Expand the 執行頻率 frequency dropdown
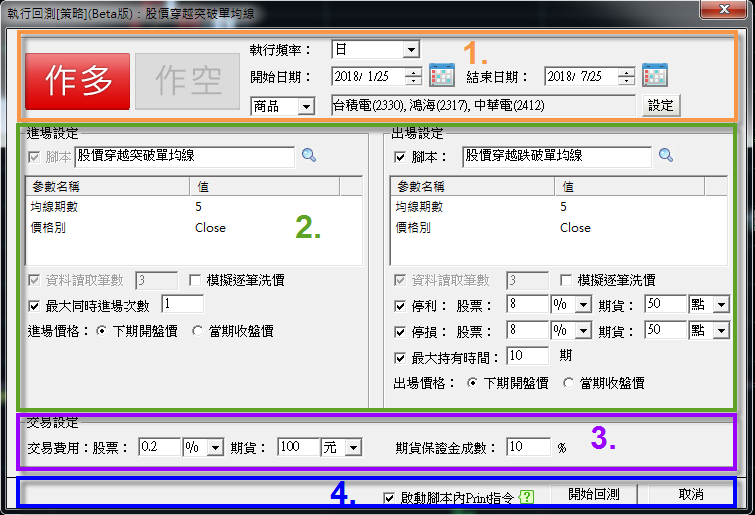This screenshot has width=755, height=515. click(411, 50)
